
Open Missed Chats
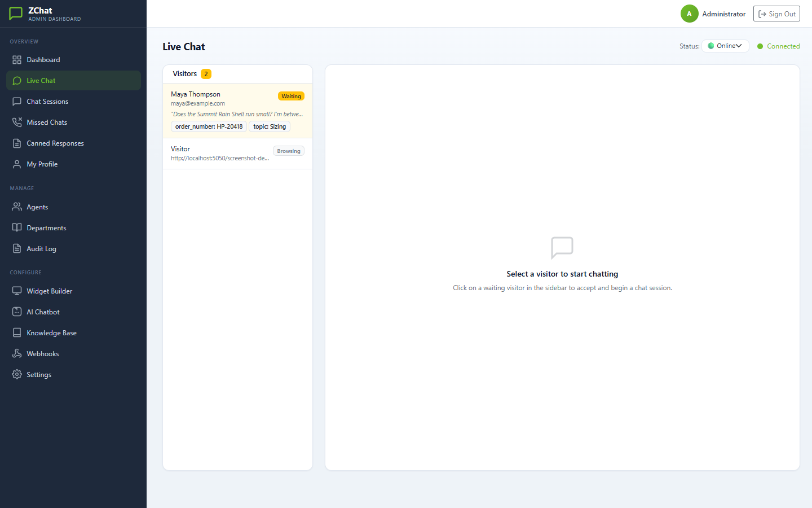(73, 122)
